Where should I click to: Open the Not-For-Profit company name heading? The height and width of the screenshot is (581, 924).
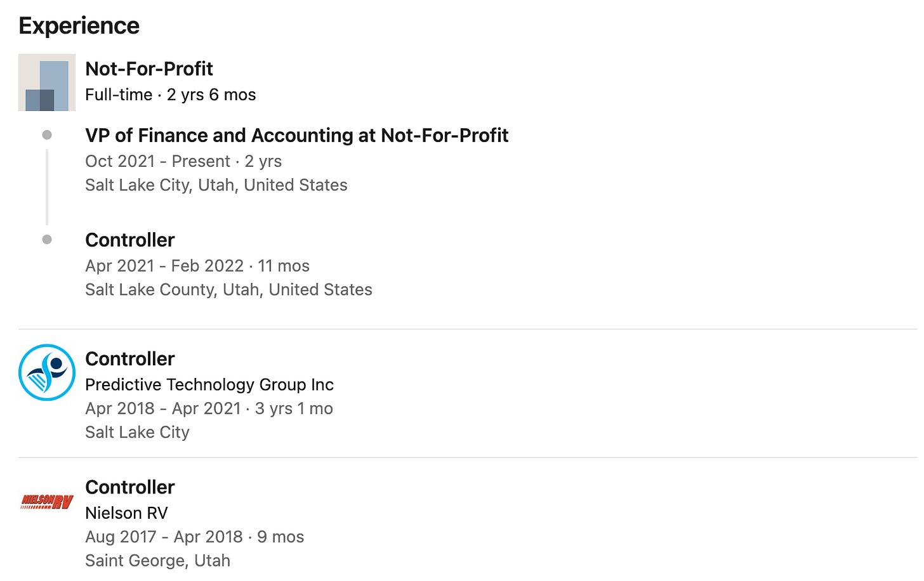click(149, 69)
